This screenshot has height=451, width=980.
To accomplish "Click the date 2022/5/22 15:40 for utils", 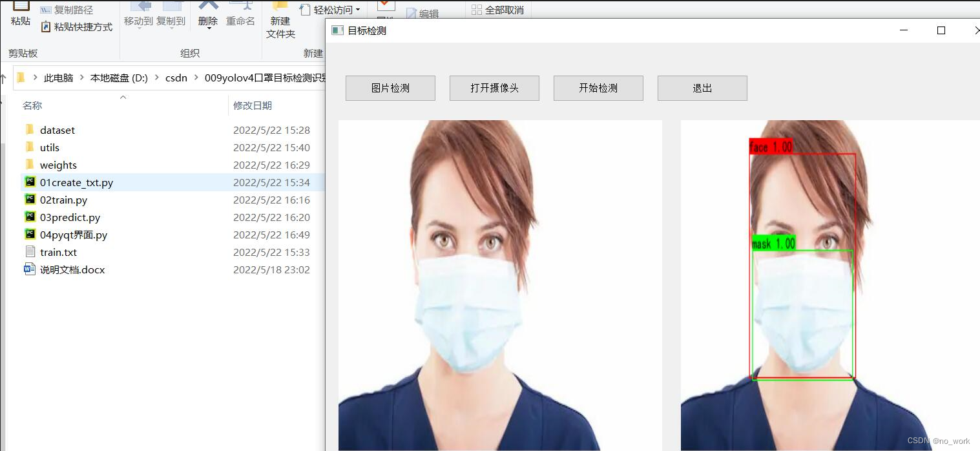I will click(271, 147).
